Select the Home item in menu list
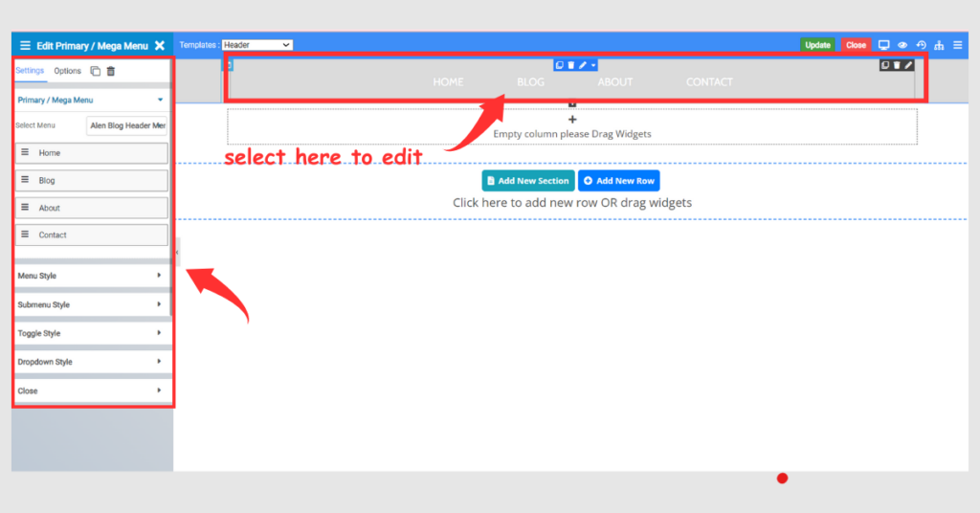The width and height of the screenshot is (980, 513). [92, 153]
